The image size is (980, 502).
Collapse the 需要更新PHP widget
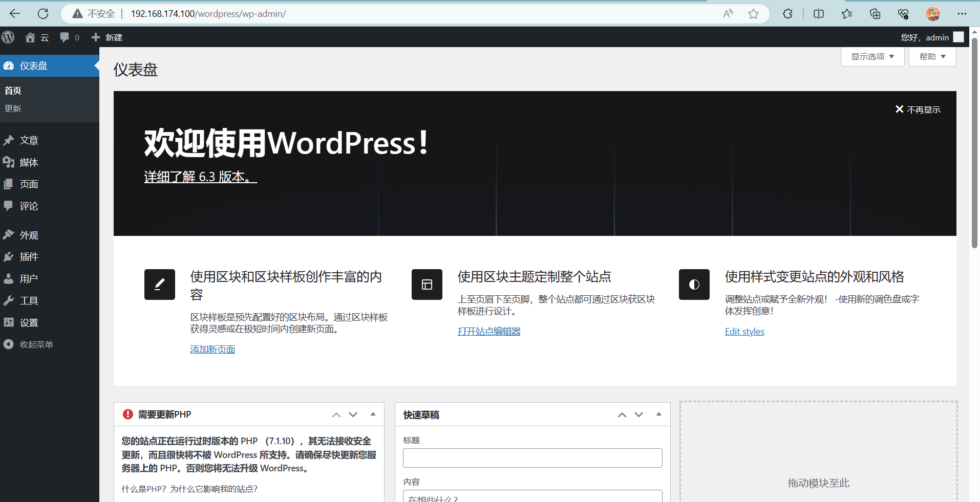(x=373, y=414)
